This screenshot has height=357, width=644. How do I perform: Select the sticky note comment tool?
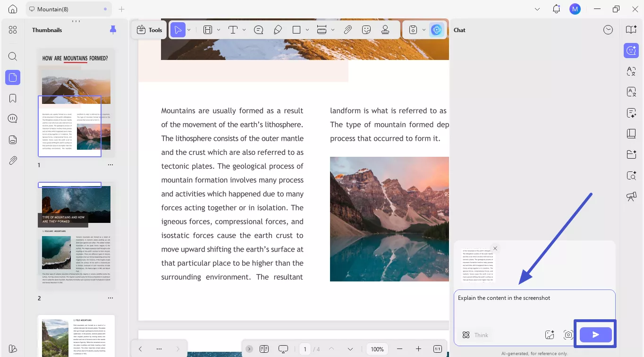click(258, 30)
